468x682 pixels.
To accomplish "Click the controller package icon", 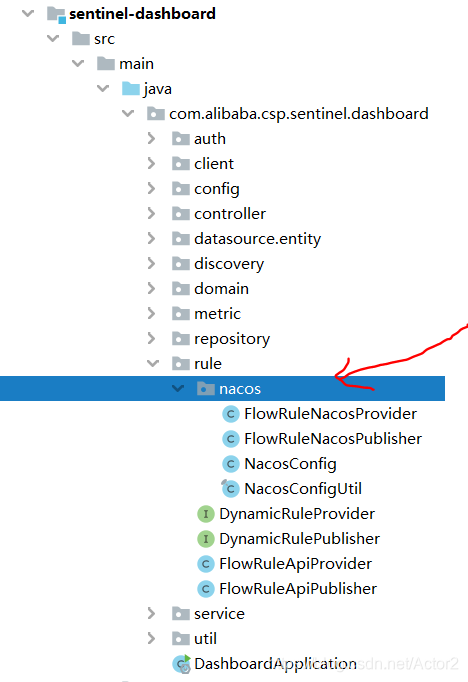I will click(181, 214).
